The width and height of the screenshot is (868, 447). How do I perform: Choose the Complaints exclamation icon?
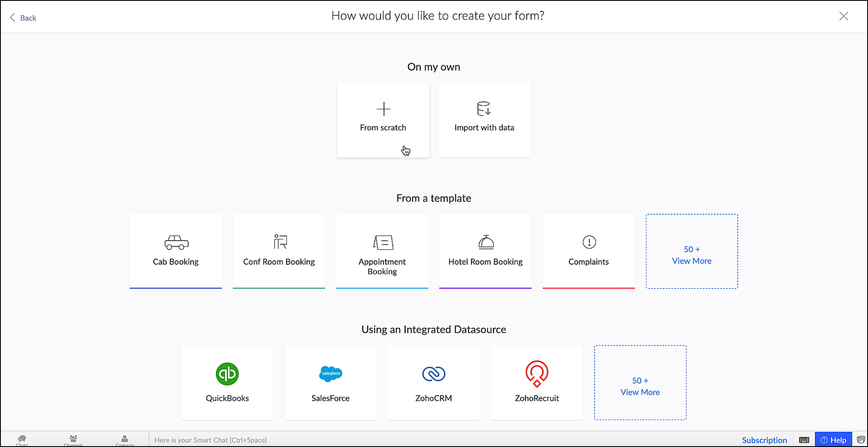pyautogui.click(x=589, y=242)
